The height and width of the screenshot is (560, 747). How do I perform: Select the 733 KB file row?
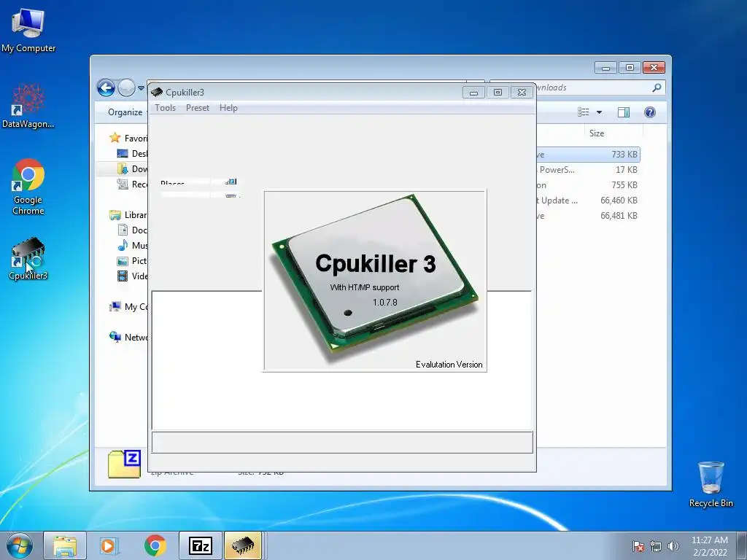(588, 155)
